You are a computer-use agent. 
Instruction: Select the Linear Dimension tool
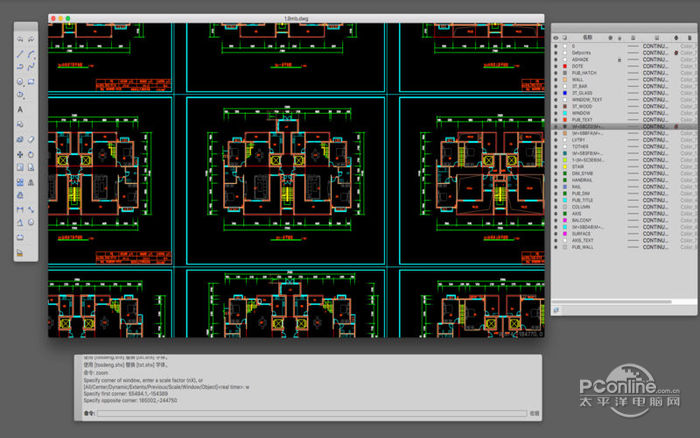coord(20,209)
